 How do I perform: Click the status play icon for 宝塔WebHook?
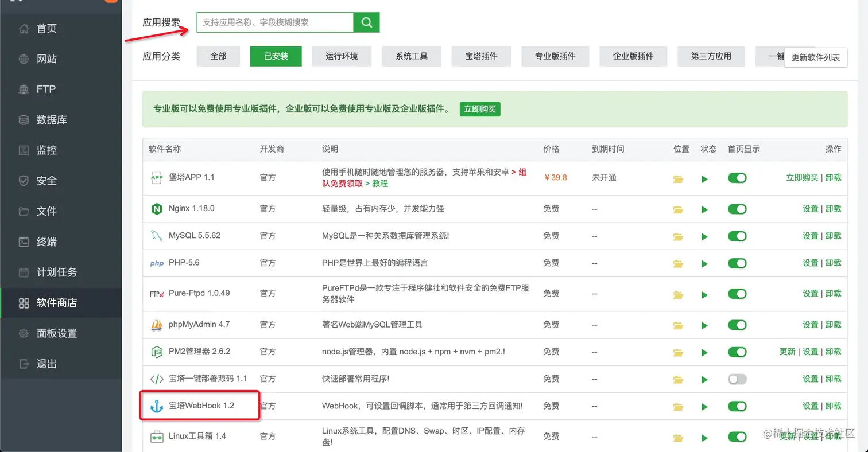tap(704, 407)
